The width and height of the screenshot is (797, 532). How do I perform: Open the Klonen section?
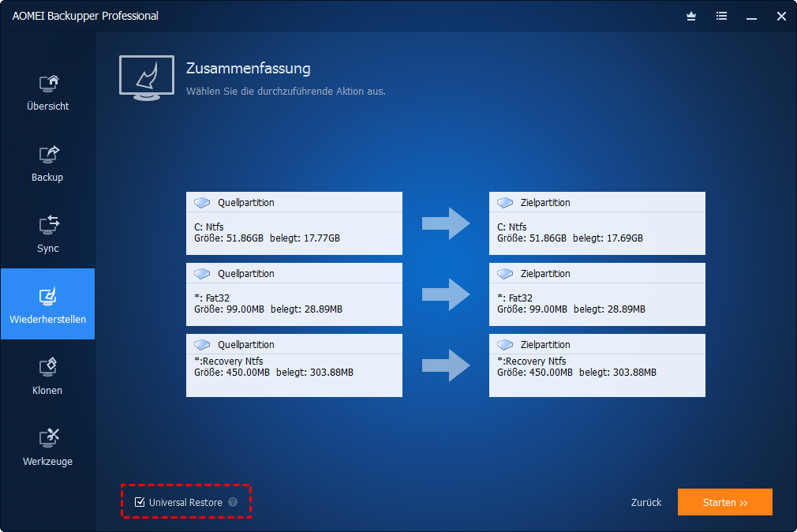48,377
